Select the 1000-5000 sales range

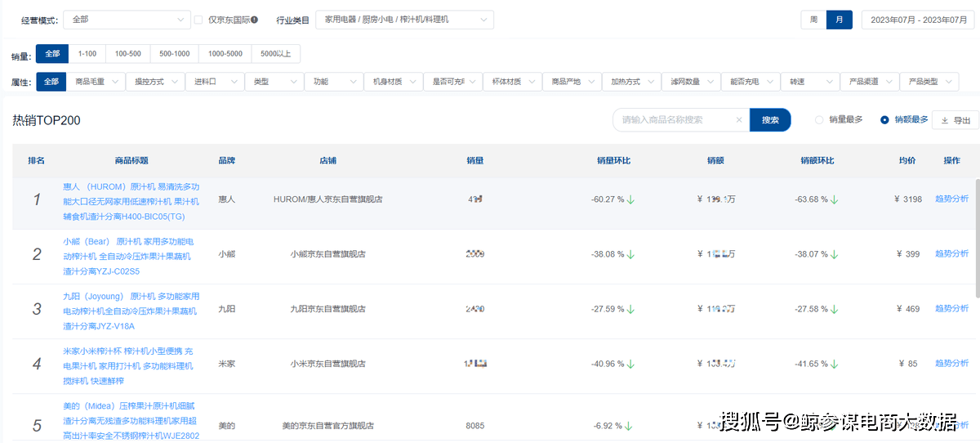tap(225, 54)
